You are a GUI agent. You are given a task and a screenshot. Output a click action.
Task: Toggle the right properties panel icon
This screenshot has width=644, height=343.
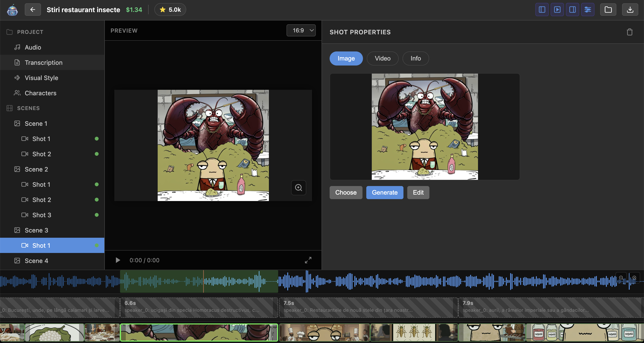(572, 10)
